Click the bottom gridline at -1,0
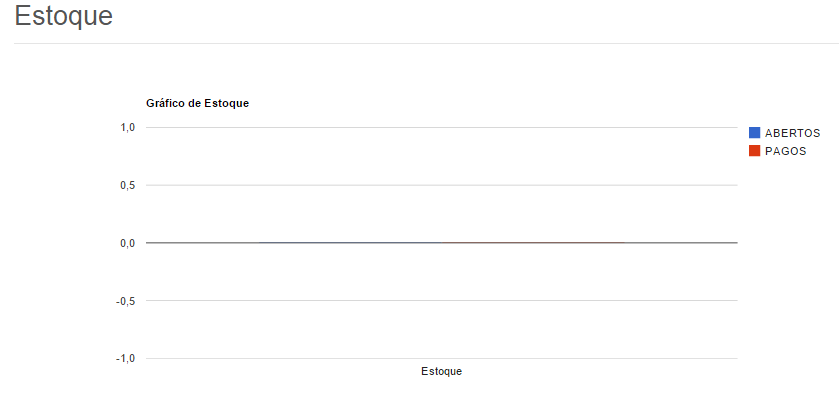The width and height of the screenshot is (839, 393). point(441,358)
